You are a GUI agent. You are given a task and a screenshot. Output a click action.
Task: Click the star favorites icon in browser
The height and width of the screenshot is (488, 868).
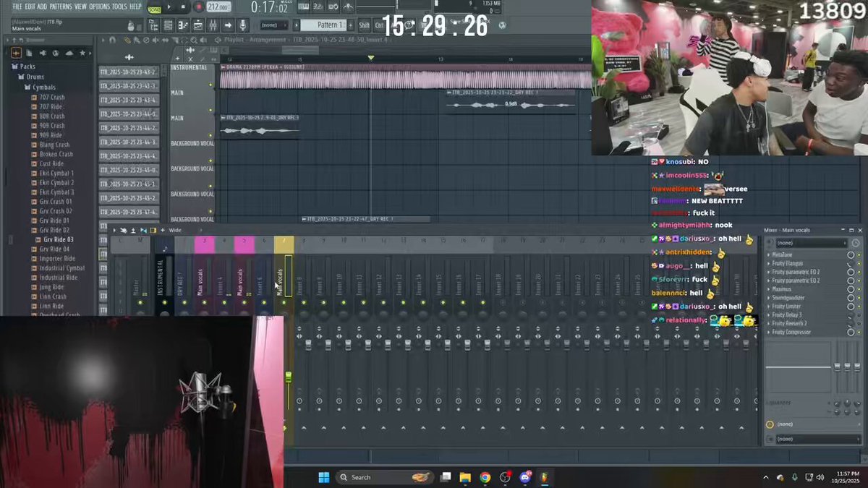[83, 53]
